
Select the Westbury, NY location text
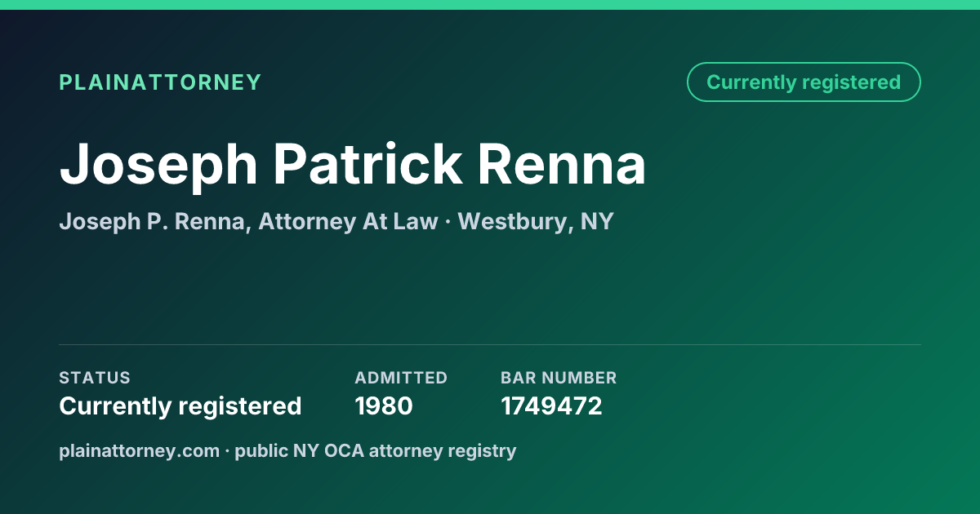[536, 222]
